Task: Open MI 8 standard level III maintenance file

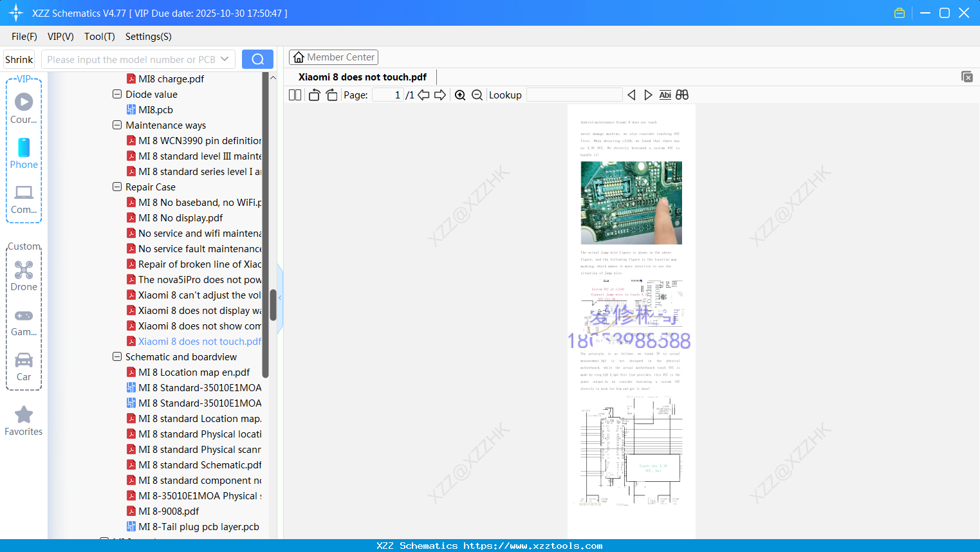Action: [194, 156]
